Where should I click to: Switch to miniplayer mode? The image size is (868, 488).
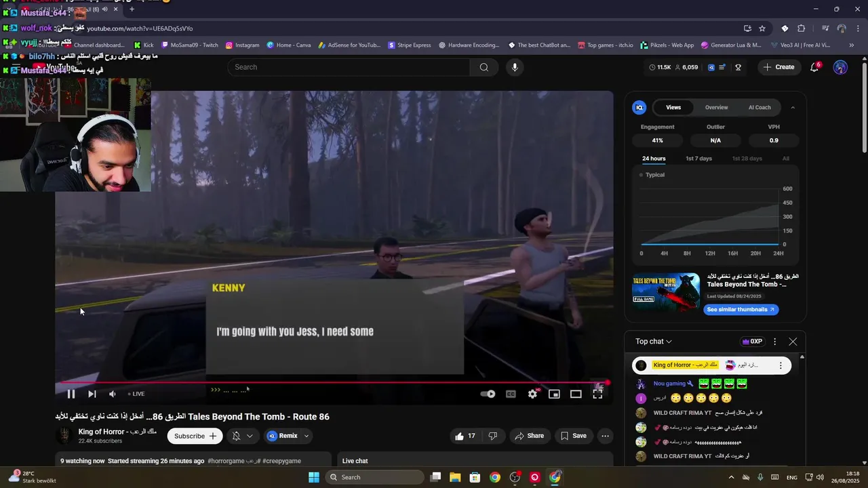coord(554,394)
